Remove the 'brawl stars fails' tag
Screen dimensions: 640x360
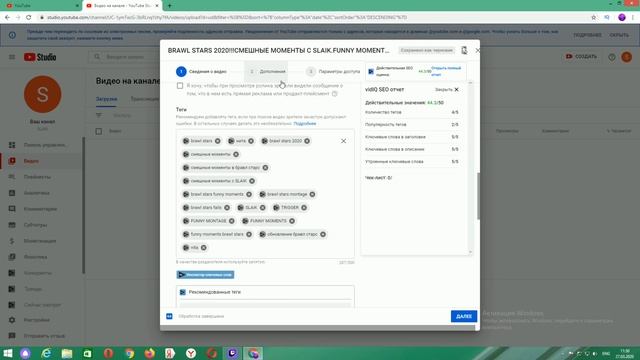pyautogui.click(x=227, y=208)
